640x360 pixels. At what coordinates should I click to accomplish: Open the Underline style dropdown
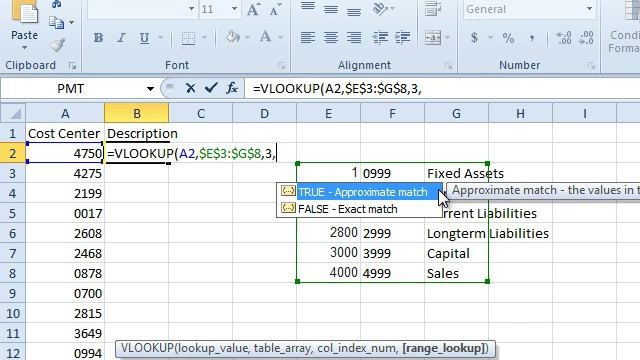[x=161, y=38]
